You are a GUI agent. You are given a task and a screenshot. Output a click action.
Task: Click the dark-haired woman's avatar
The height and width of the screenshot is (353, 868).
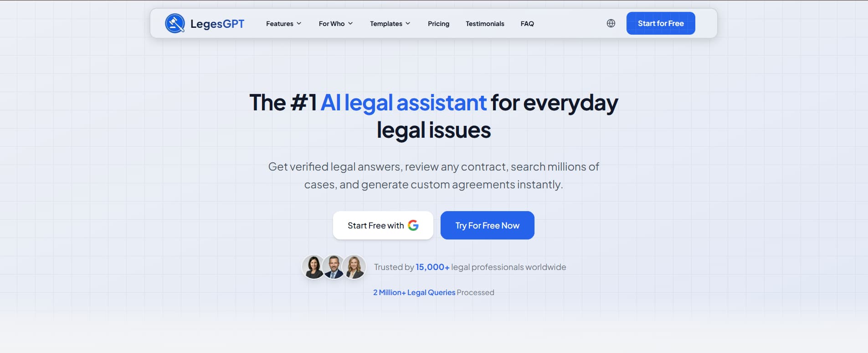pos(313,267)
